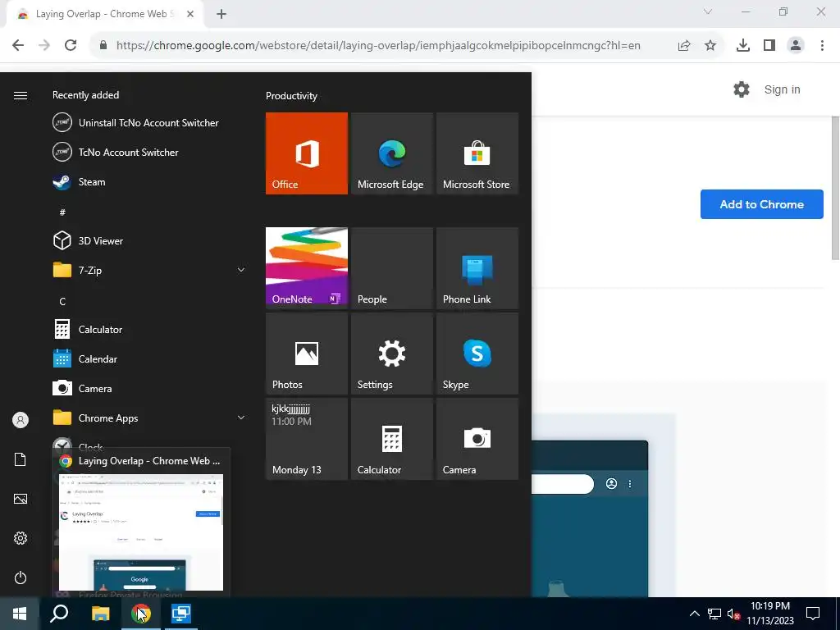Select Uninstall TcNo Account Switcher
840x630 pixels.
coord(150,123)
